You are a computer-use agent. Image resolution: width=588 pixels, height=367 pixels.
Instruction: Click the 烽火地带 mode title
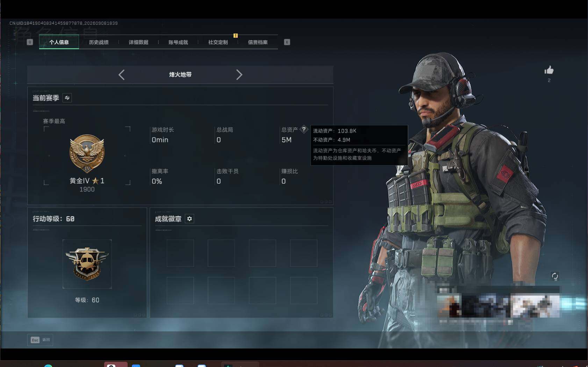coord(180,75)
